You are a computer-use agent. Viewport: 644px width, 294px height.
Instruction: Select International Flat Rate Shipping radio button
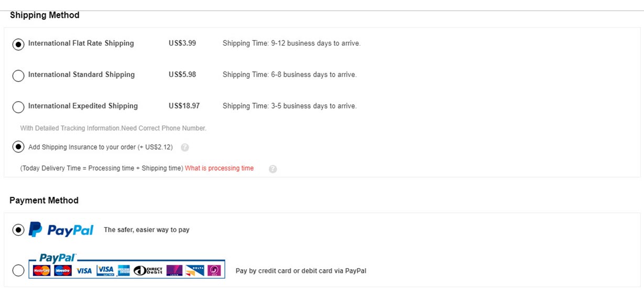pyautogui.click(x=18, y=45)
